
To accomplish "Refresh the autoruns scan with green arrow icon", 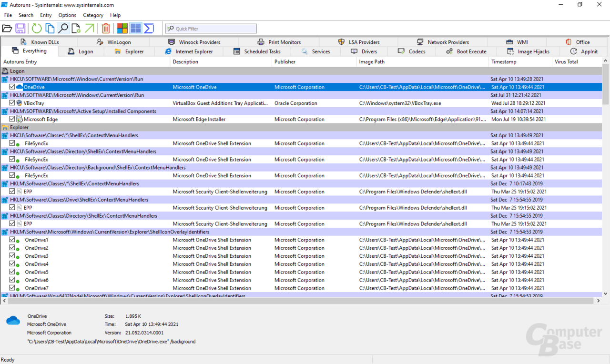I will [x=36, y=29].
